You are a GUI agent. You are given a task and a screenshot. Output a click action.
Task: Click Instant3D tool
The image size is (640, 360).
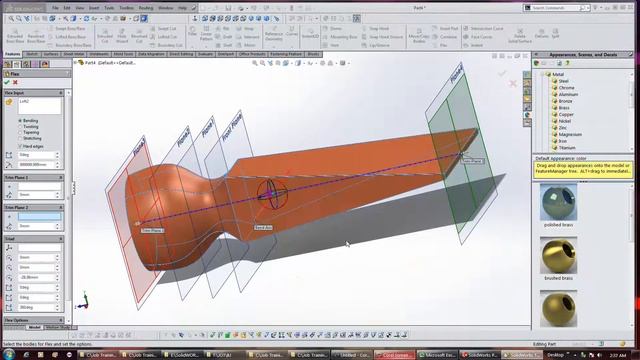click(x=310, y=34)
